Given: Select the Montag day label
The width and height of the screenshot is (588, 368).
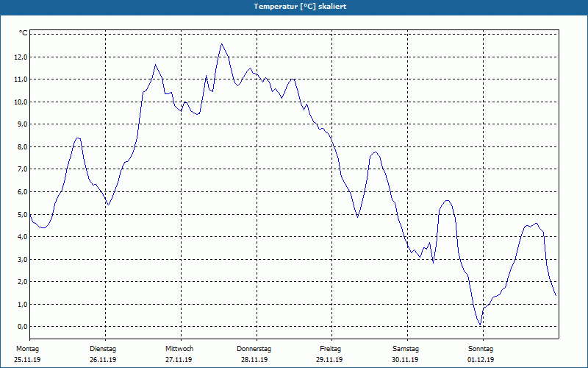Looking at the screenshot, I should tap(27, 349).
